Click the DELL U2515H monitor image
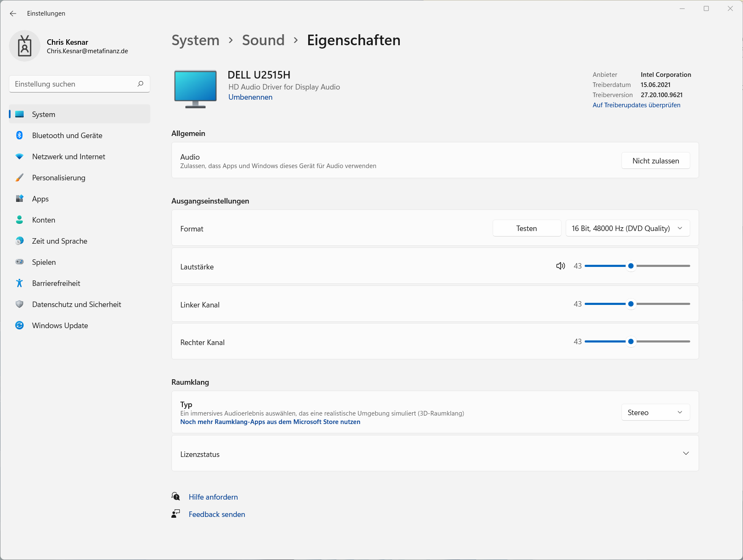This screenshot has height=560, width=743. pos(195,89)
